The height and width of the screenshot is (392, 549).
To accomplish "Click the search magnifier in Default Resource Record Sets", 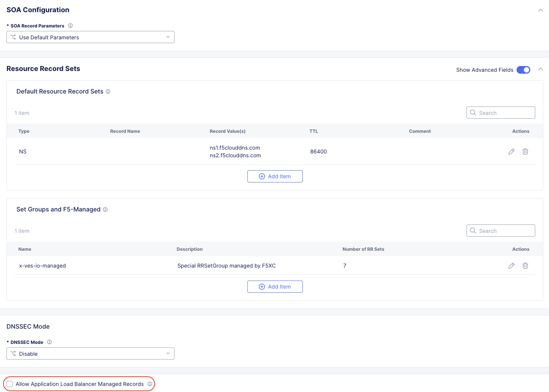I will [x=473, y=113].
